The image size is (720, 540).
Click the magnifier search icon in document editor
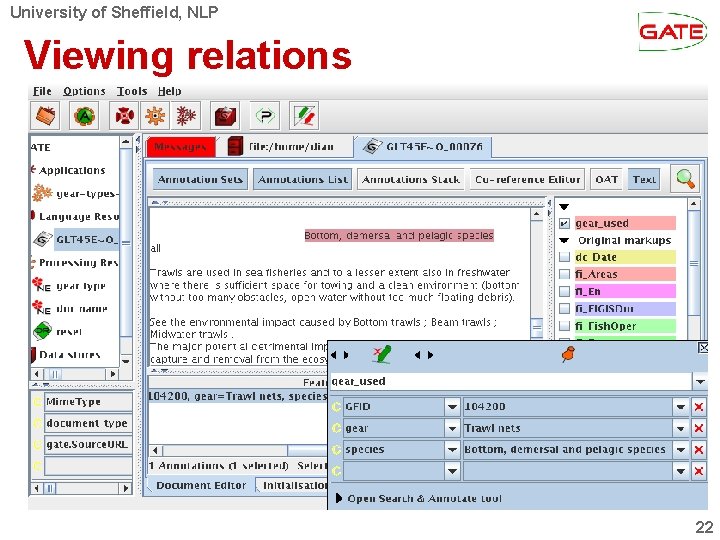(685, 179)
